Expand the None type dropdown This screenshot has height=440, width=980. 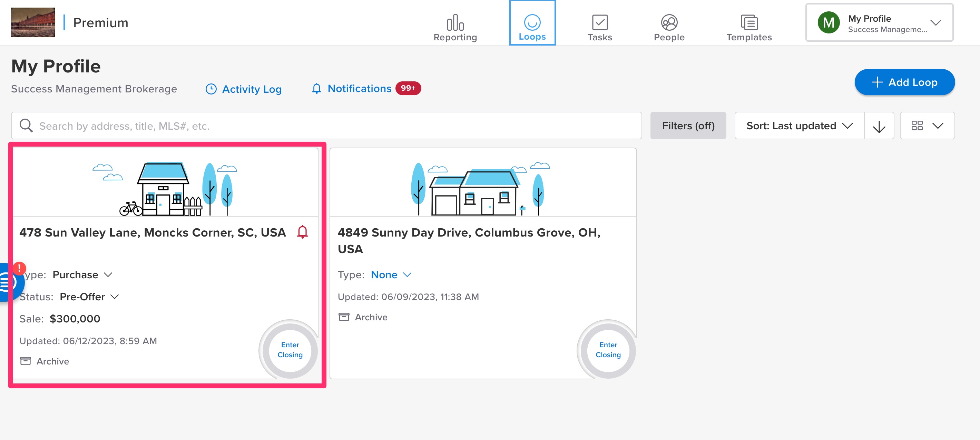tap(391, 274)
